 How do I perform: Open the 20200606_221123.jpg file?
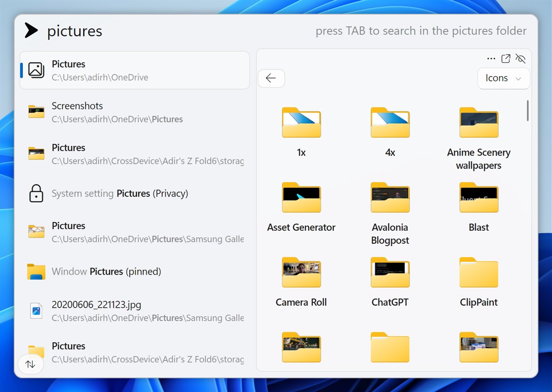pos(135,310)
